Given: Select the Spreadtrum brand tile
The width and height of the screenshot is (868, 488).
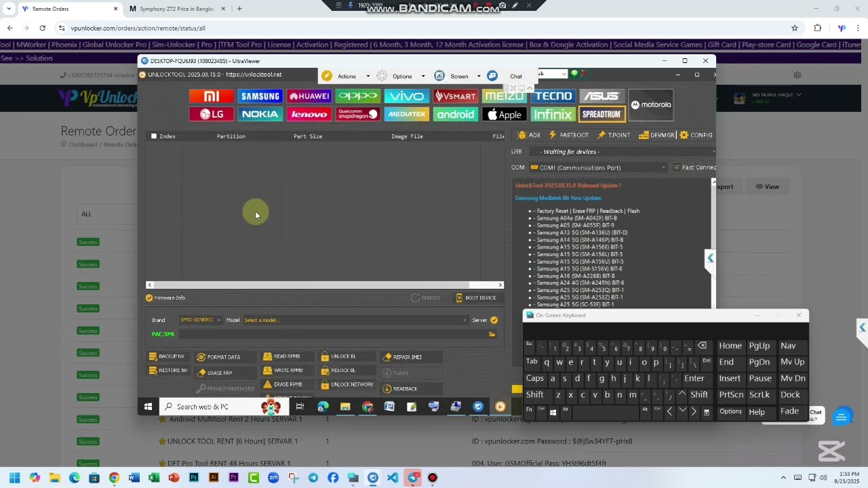Looking at the screenshot, I should tap(602, 114).
